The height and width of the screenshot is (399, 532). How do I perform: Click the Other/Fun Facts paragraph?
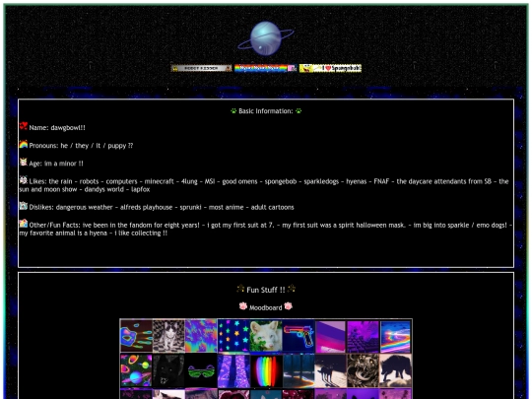coord(266,229)
